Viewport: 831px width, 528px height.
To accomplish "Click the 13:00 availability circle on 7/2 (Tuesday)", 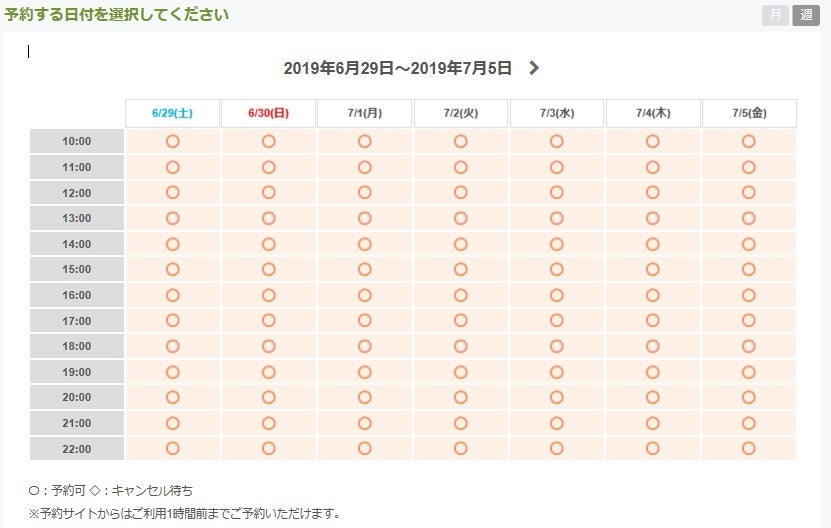I will [460, 218].
